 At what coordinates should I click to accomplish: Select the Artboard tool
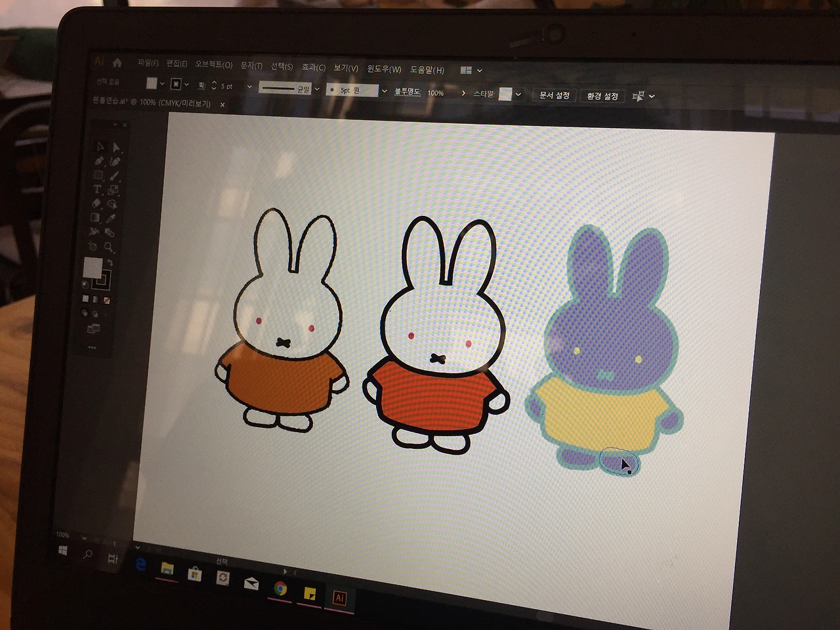pos(93,246)
